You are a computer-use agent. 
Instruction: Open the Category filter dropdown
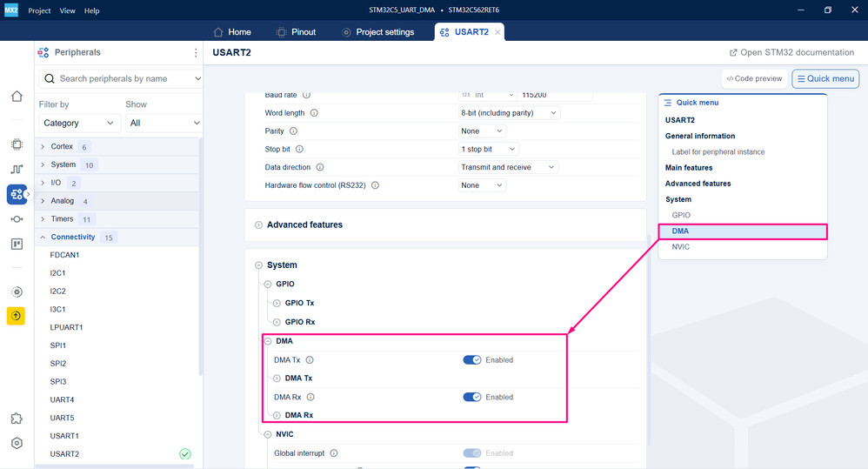[x=79, y=123]
